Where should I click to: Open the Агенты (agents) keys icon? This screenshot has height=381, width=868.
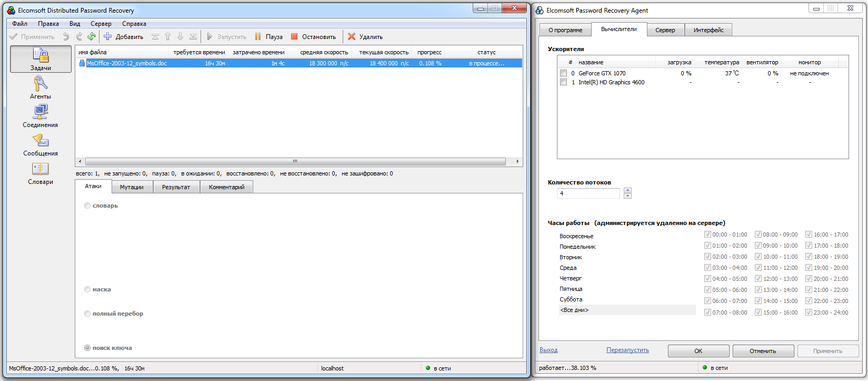pyautogui.click(x=41, y=83)
